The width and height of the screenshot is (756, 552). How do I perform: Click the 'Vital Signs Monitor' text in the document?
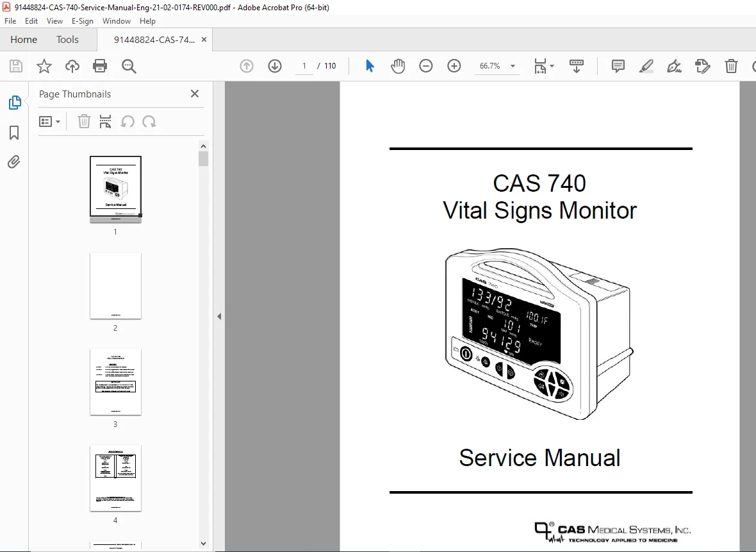coord(539,210)
